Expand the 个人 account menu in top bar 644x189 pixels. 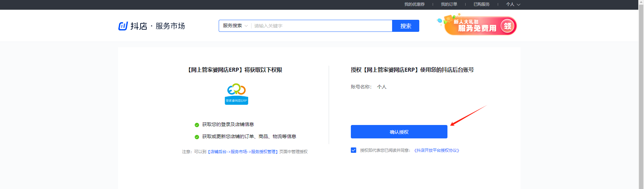(x=513, y=4)
